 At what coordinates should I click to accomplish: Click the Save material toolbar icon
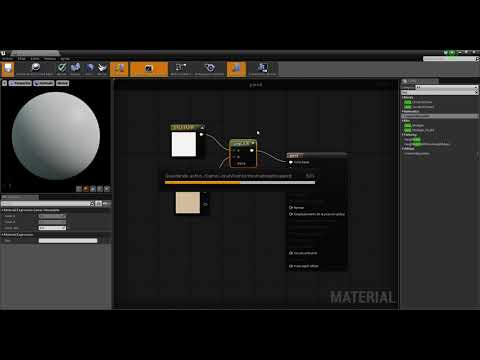[8, 69]
